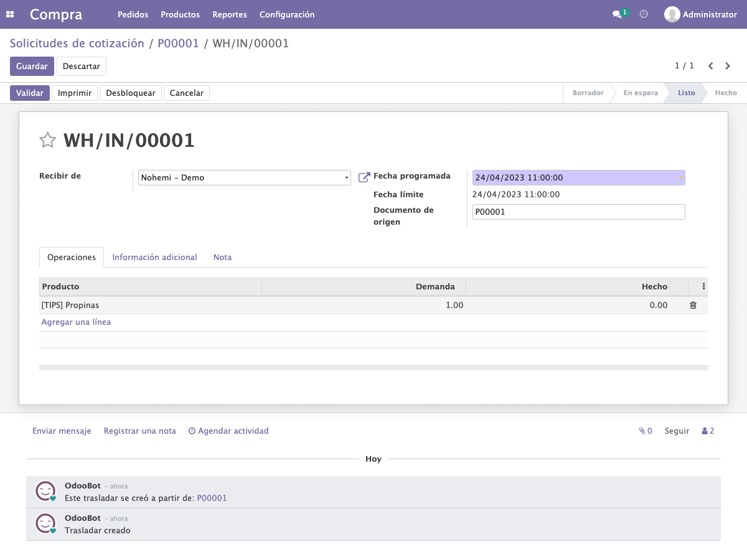This screenshot has width=747, height=560.
Task: Click the Desbloquear button
Action: tap(131, 93)
